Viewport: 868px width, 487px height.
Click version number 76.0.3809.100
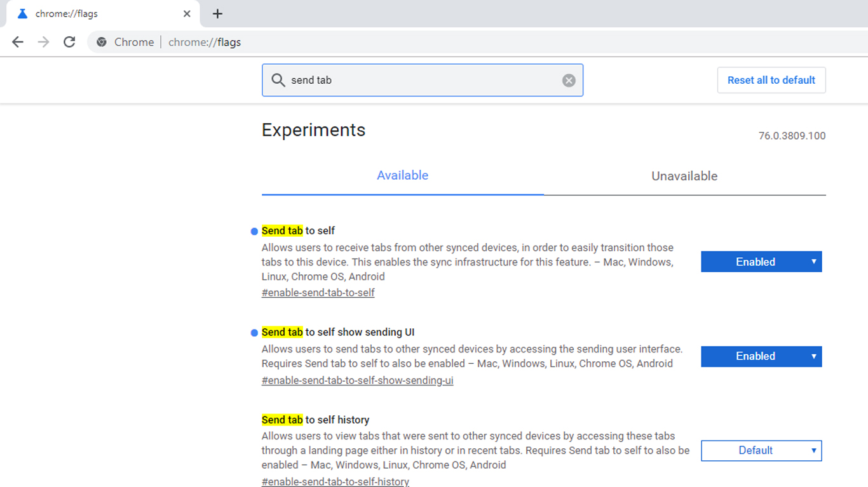point(792,136)
